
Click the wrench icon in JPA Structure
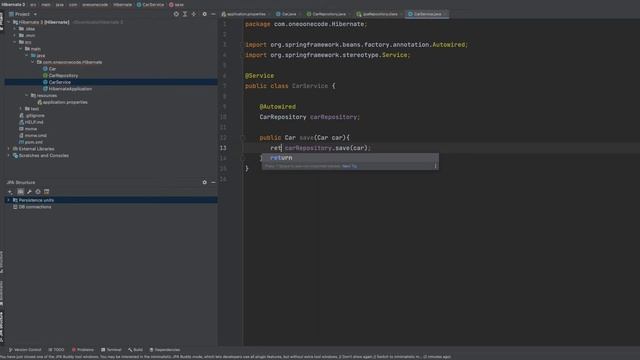[29, 192]
